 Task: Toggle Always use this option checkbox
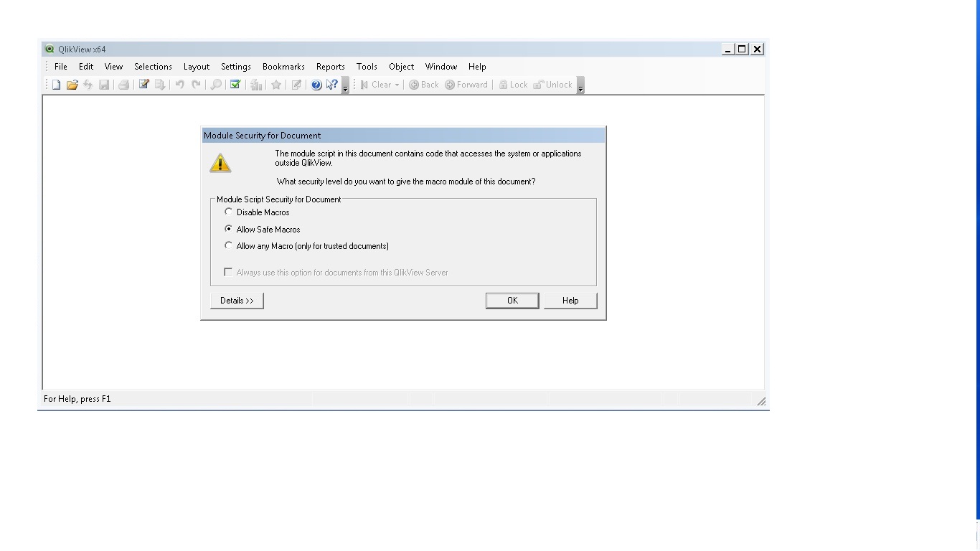click(x=228, y=273)
